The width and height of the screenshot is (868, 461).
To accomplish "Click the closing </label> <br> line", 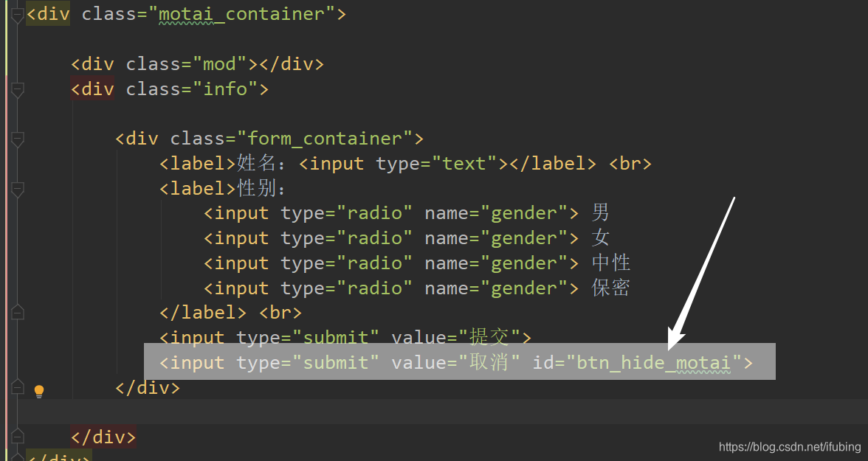I will click(x=230, y=313).
